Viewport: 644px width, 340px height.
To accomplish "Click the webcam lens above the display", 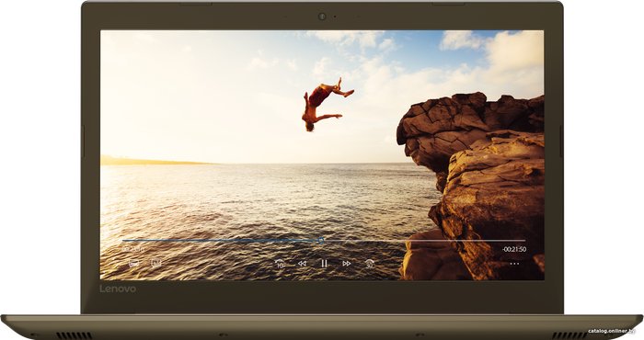I will pos(322,17).
